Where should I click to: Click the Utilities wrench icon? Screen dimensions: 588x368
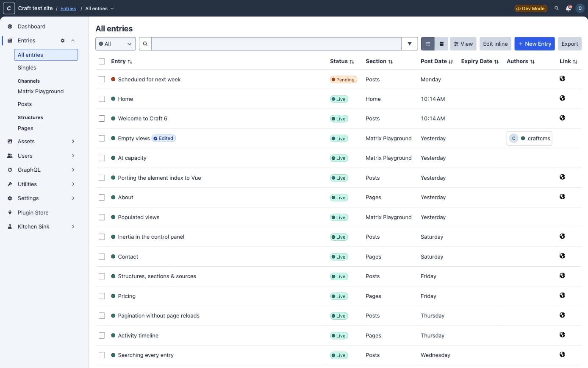(x=10, y=184)
